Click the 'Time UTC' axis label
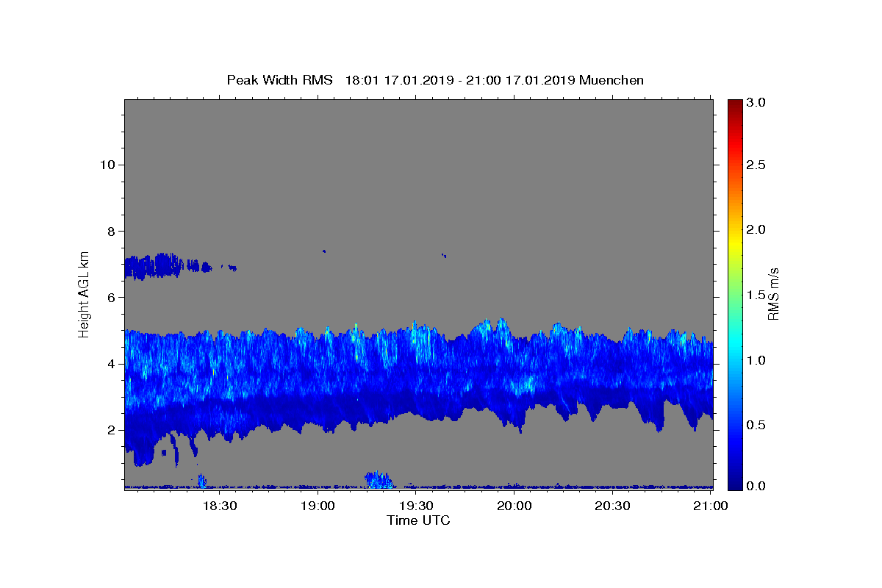 [418, 520]
